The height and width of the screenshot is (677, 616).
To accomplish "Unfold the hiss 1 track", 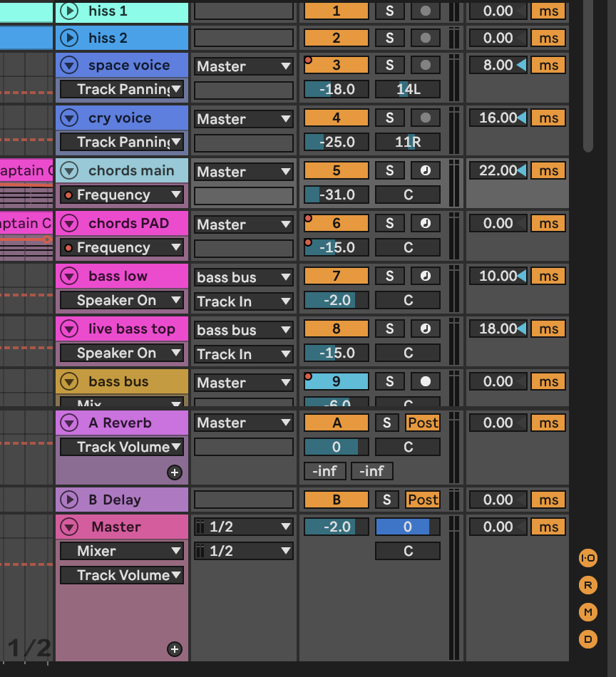I will (x=69, y=11).
